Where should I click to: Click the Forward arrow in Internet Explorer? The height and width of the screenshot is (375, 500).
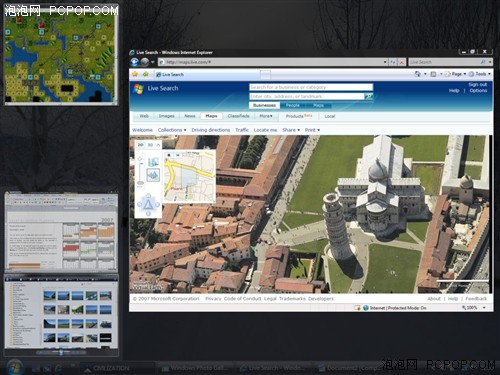tap(145, 62)
